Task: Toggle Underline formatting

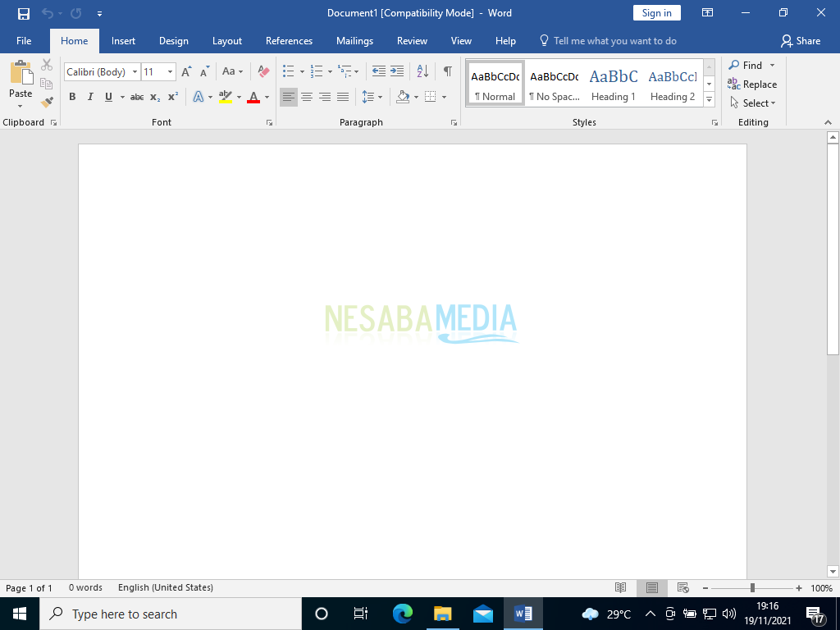Action: (x=109, y=97)
